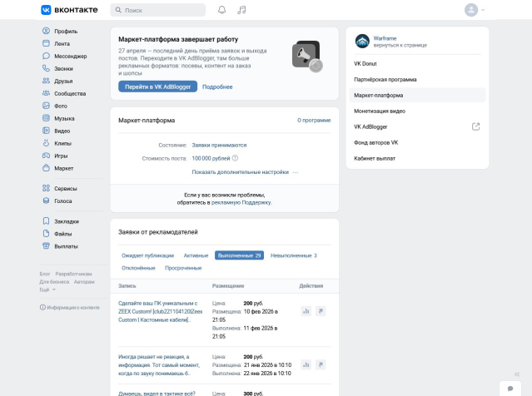Viewport: 532px width, 396px height.
Task: Switch to the 'Активные' requests tab
Action: point(196,255)
